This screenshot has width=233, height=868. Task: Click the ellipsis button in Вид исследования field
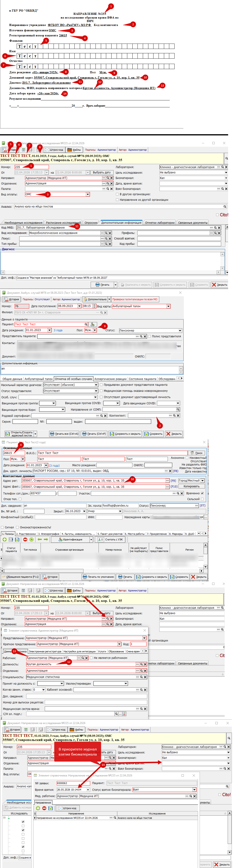pyautogui.click(x=102, y=233)
